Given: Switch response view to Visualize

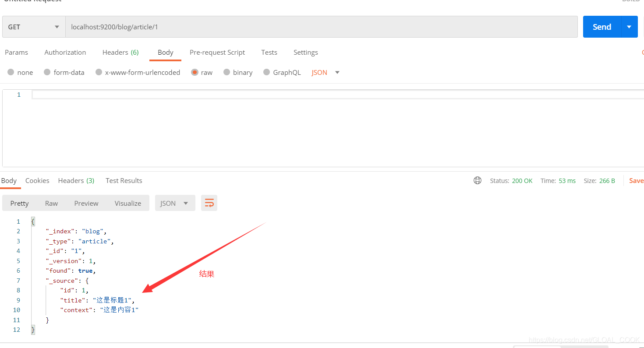Looking at the screenshot, I should [128, 203].
